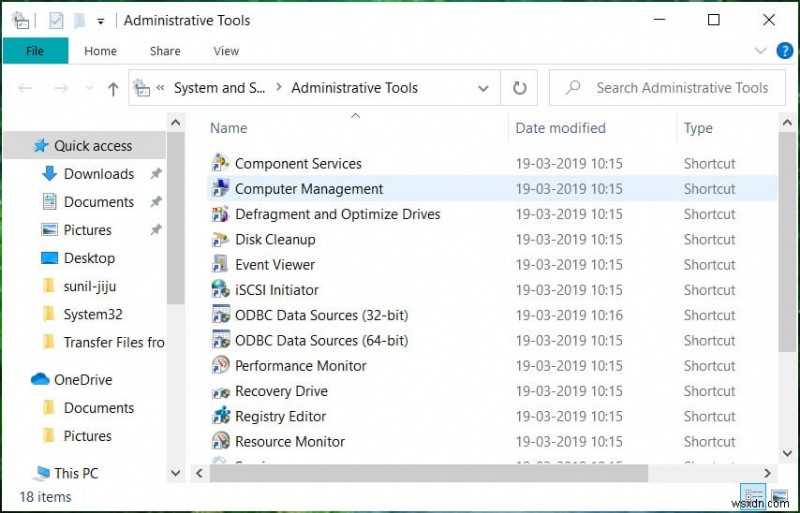
Task: Sort files by Date modified column
Action: pyautogui.click(x=560, y=128)
